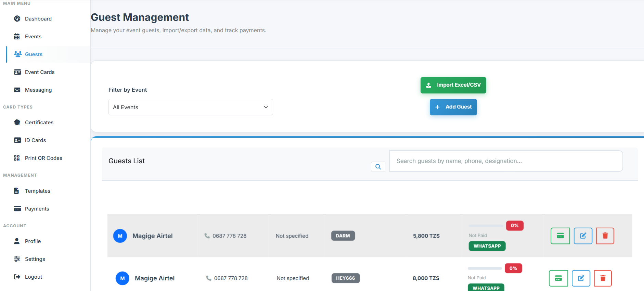Go to Events in the main menu
644x291 pixels.
(x=33, y=37)
